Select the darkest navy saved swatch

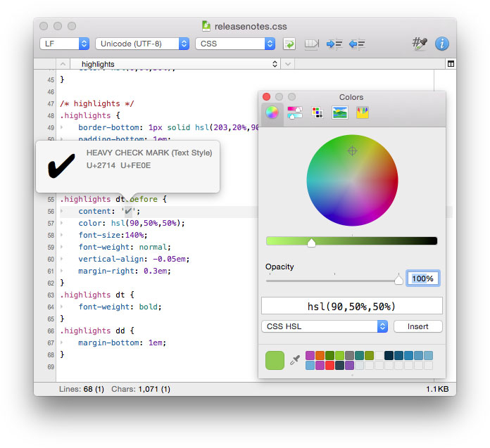point(389,355)
